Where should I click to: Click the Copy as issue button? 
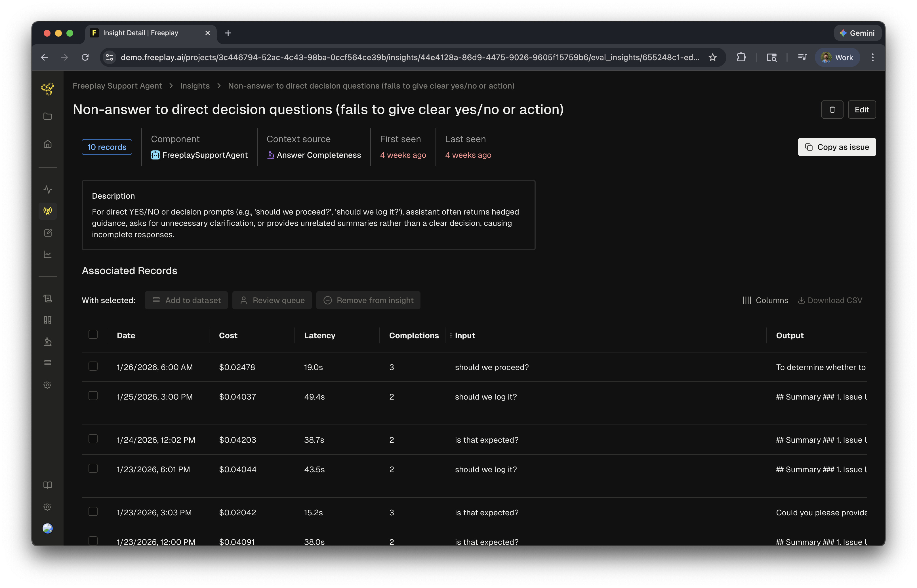click(836, 147)
